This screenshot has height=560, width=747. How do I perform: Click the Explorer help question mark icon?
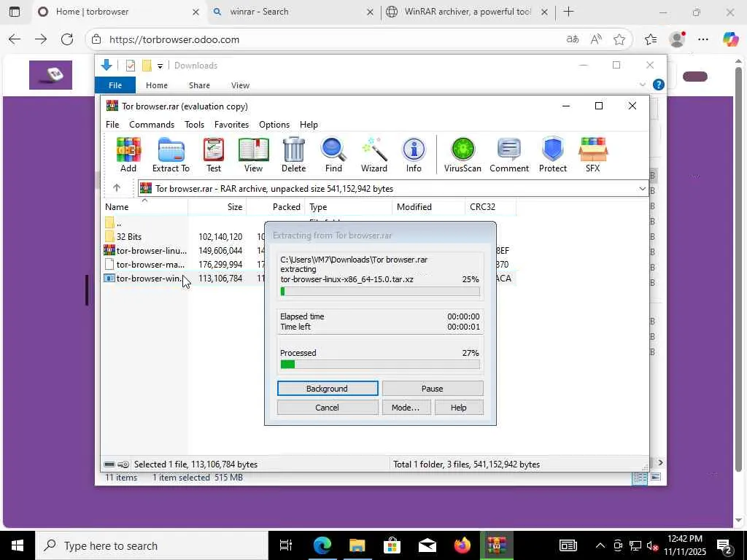(659, 85)
